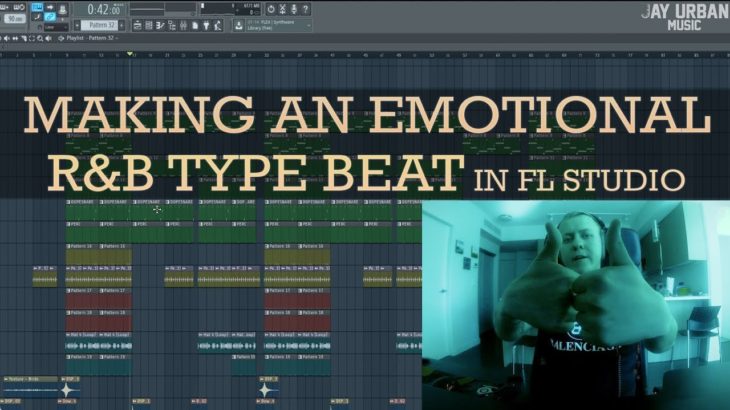Toggle the loop recording icon
The height and width of the screenshot is (410, 730).
coord(20,7)
